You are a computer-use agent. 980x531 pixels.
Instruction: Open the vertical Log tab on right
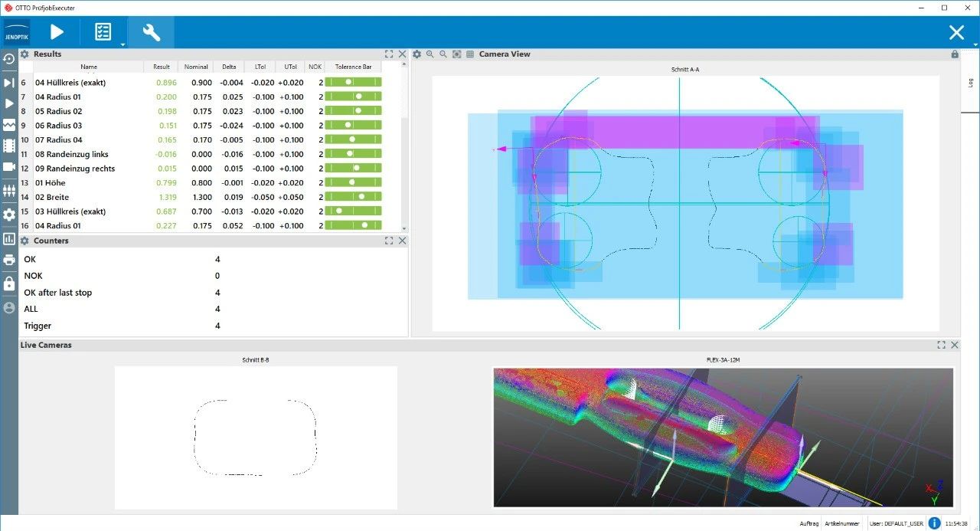970,82
